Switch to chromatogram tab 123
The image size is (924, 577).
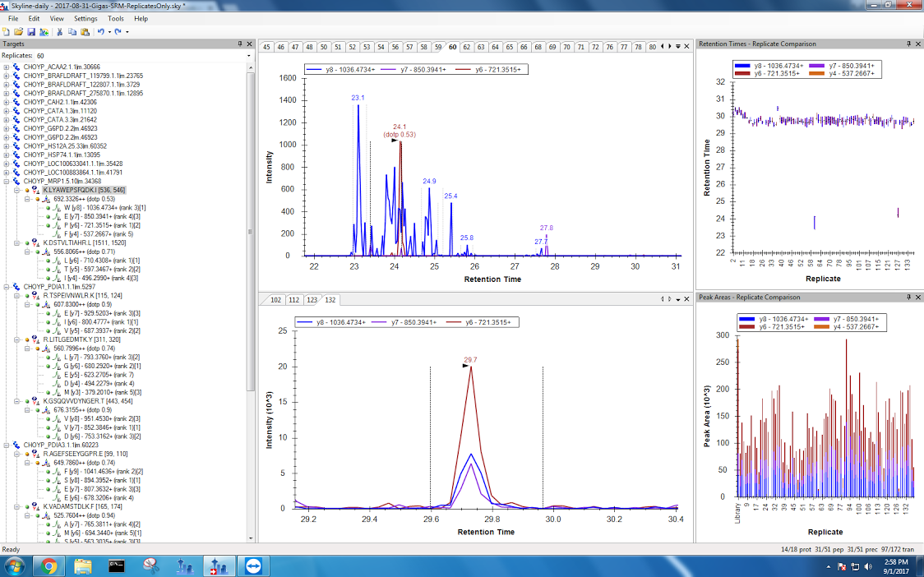[312, 300]
